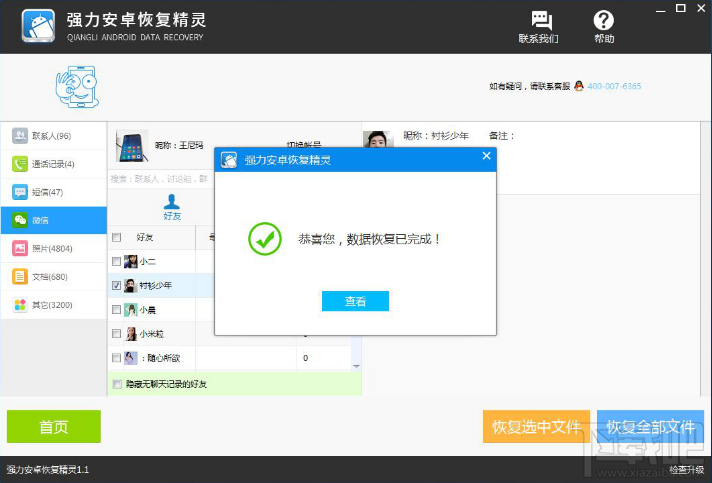The width and height of the screenshot is (712, 483).
Task: Click the 400-007-6365 support number link
Action: pos(615,87)
